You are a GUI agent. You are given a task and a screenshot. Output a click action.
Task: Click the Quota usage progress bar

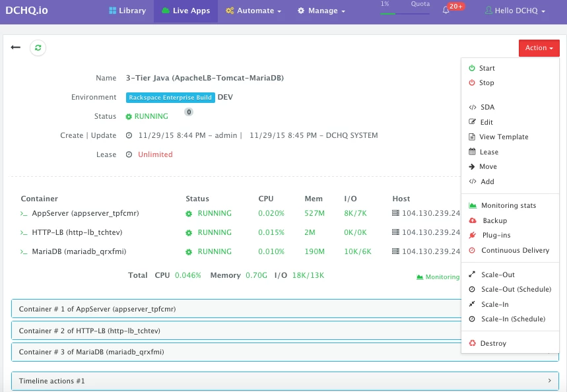405,14
